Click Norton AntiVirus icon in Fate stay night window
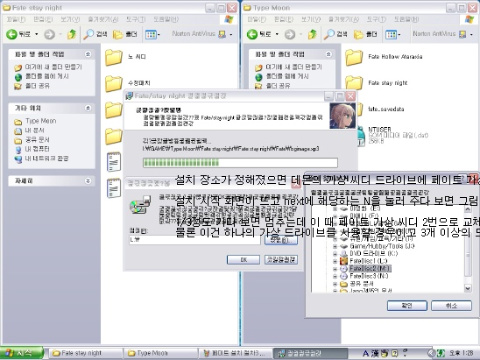The width and height of the screenshot is (480, 360). [222, 34]
